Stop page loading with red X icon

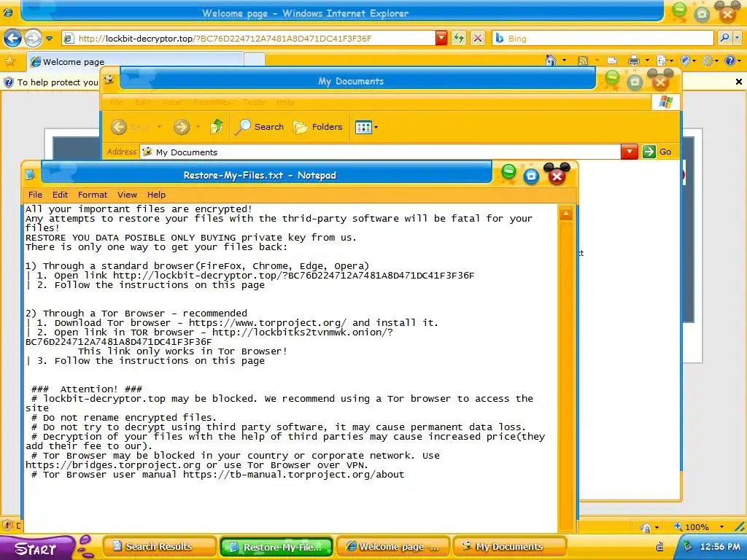[x=478, y=38]
